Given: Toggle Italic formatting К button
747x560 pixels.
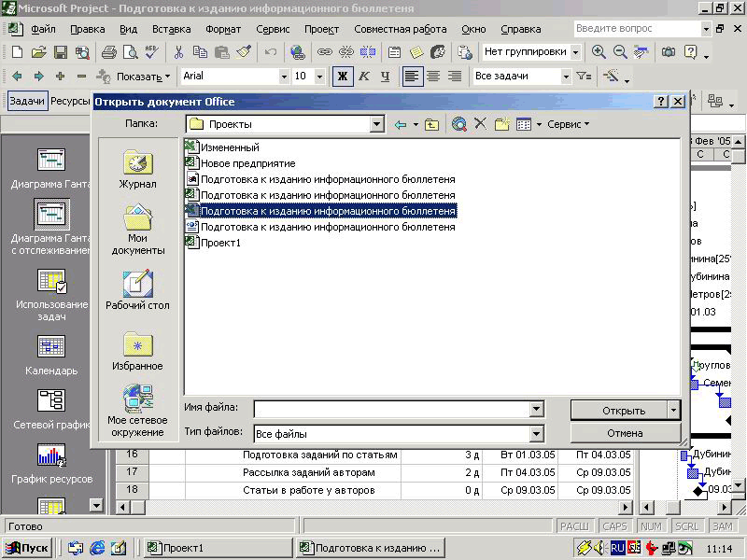Looking at the screenshot, I should click(x=364, y=77).
